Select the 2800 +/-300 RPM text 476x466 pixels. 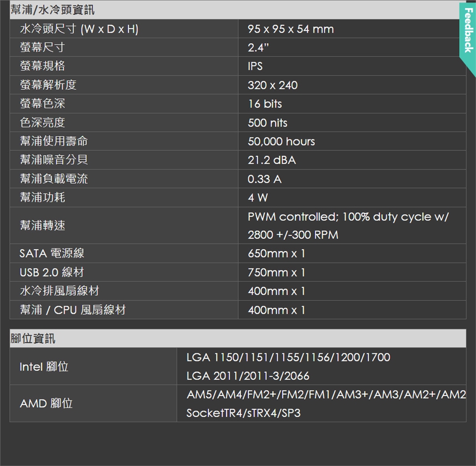(x=293, y=235)
